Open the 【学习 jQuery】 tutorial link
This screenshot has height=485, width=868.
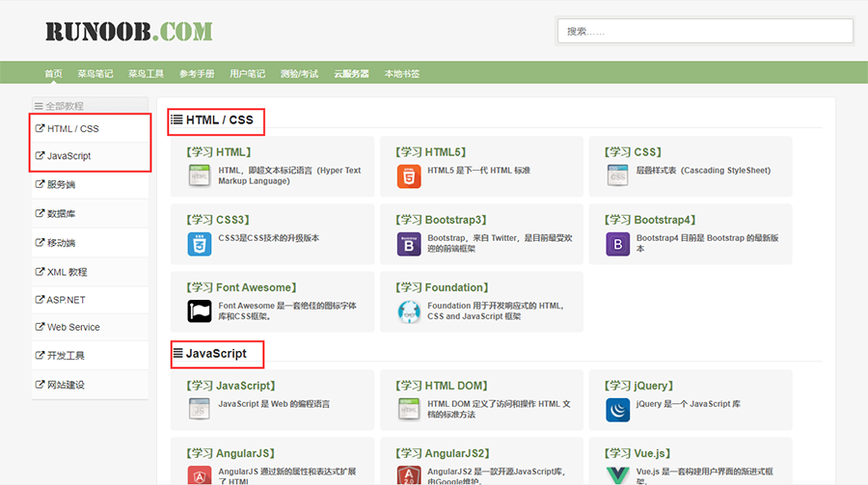(638, 386)
